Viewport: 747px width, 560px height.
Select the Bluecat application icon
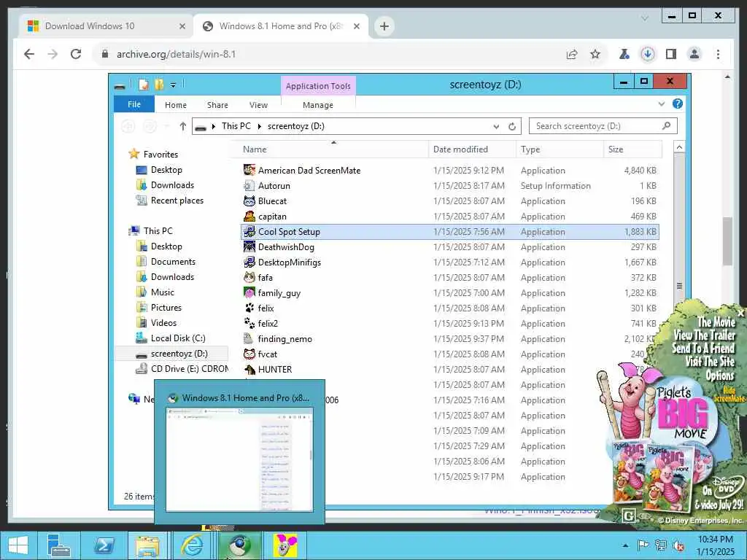pos(249,201)
